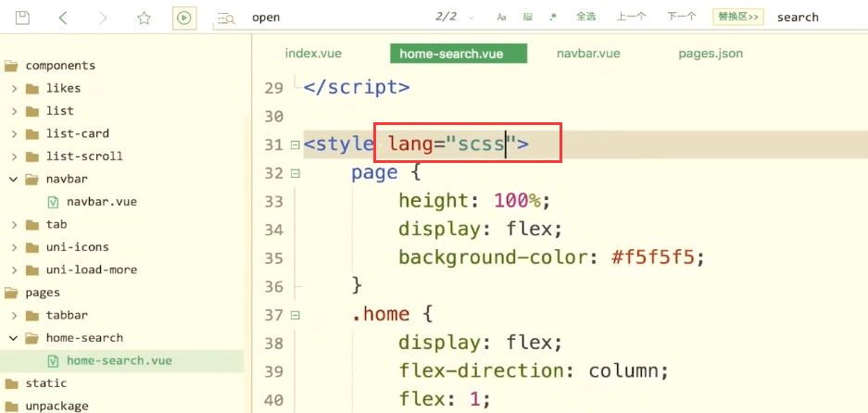The height and width of the screenshot is (413, 868).
Task: Click the "</script>" closing tag text
Action: pos(358,87)
